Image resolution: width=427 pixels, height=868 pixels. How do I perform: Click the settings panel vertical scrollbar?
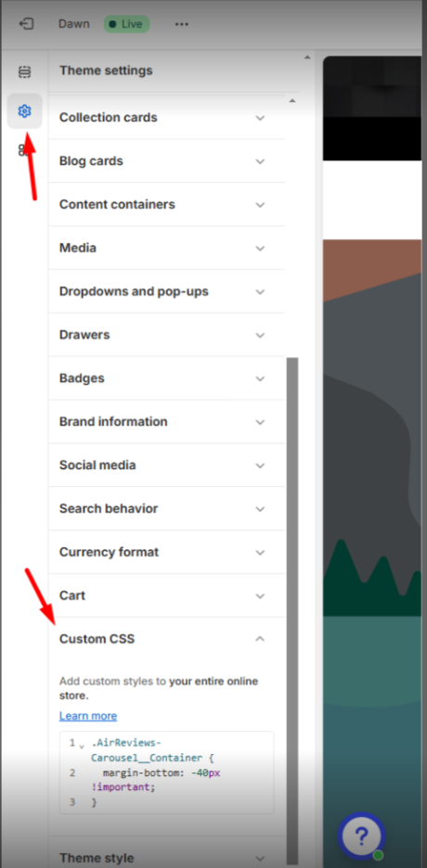[291, 610]
